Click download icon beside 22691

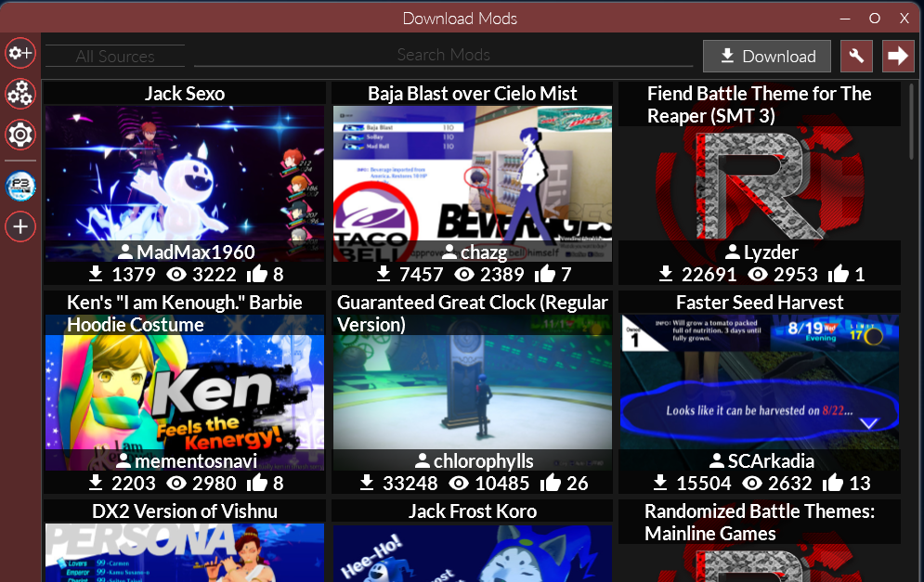665,273
